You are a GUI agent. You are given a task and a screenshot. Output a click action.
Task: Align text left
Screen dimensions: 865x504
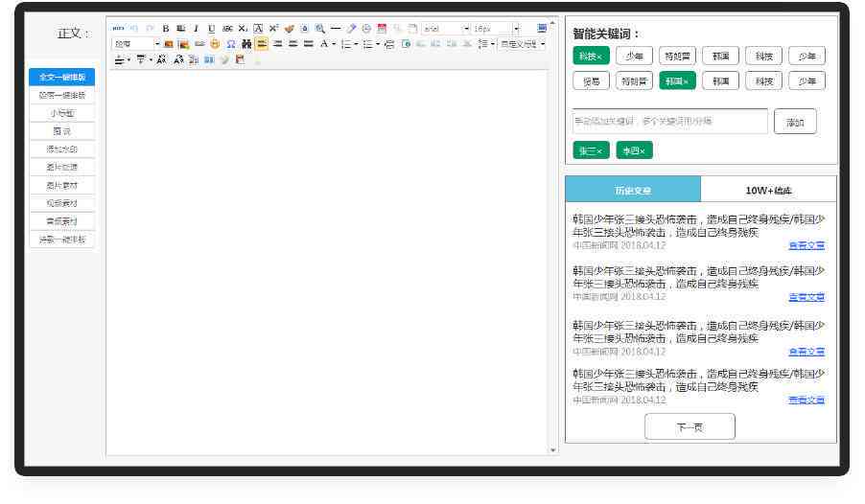[262, 44]
